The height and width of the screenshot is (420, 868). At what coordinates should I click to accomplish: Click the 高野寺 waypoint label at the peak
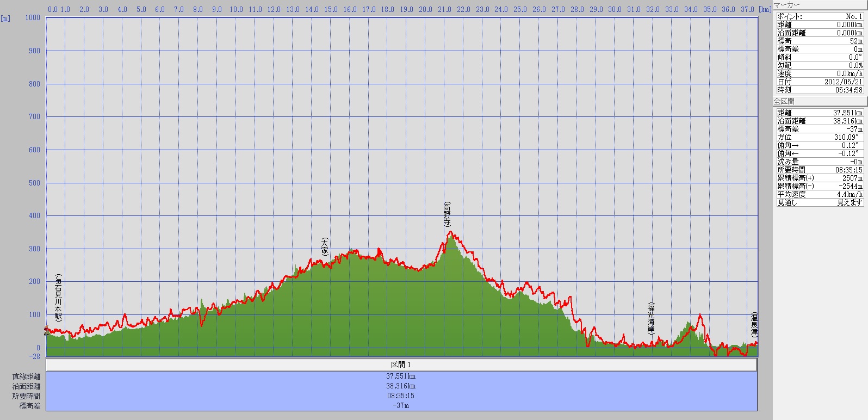tap(447, 214)
